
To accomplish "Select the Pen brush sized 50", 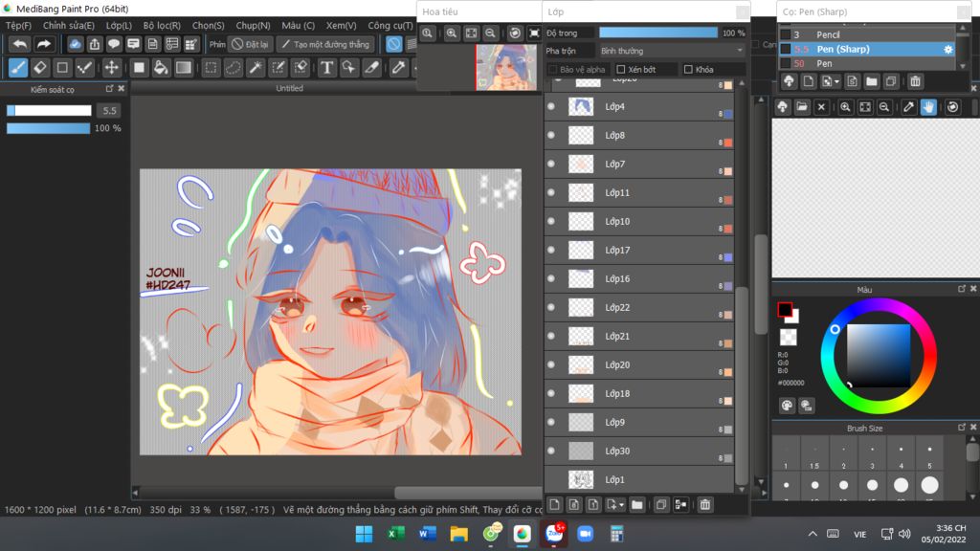I will [x=867, y=63].
